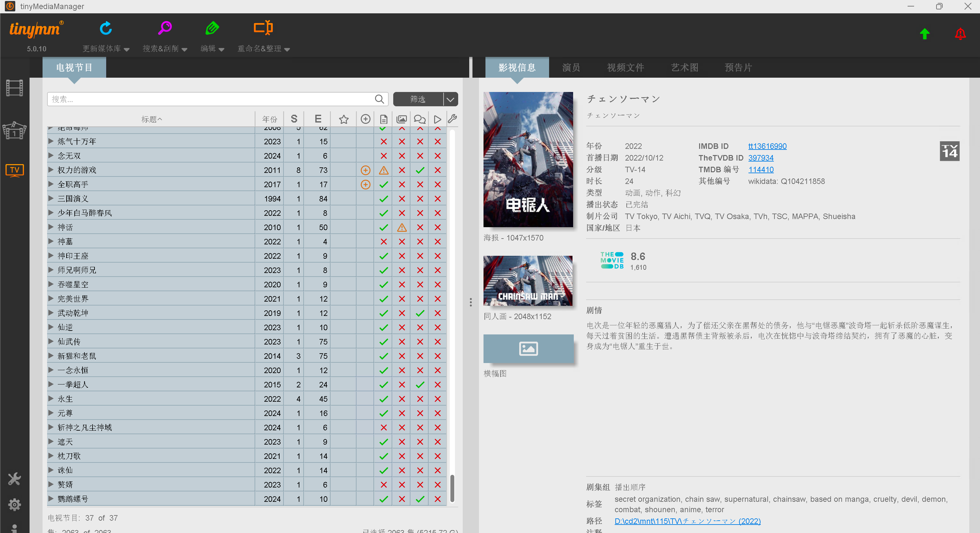This screenshot has width=980, height=533.
Task: Switch to the 艺术图 tab
Action: click(685, 67)
